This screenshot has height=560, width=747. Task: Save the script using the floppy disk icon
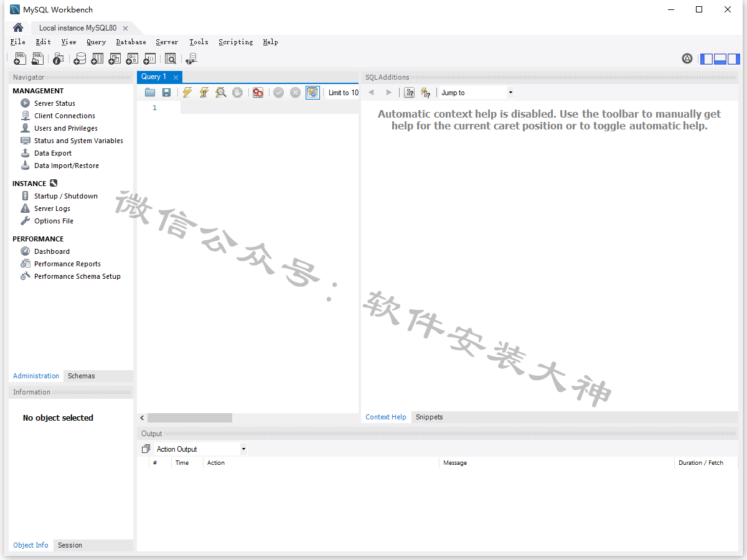click(166, 93)
